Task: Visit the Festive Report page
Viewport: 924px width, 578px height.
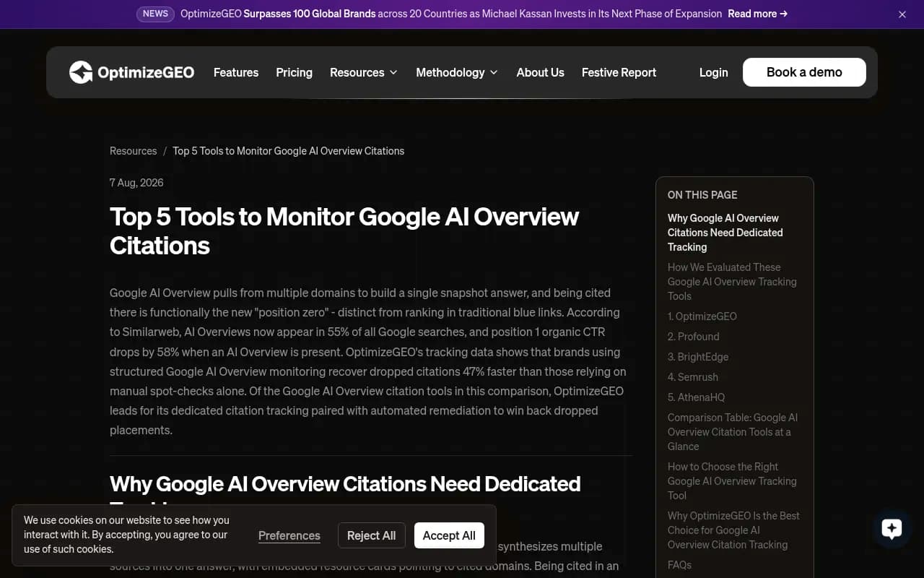Action: (619, 72)
